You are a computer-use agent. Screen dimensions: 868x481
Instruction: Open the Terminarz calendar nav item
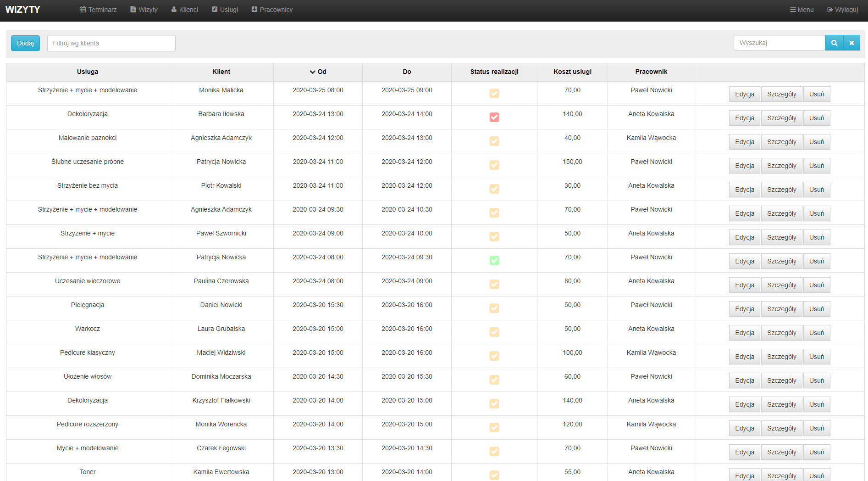tap(98, 10)
